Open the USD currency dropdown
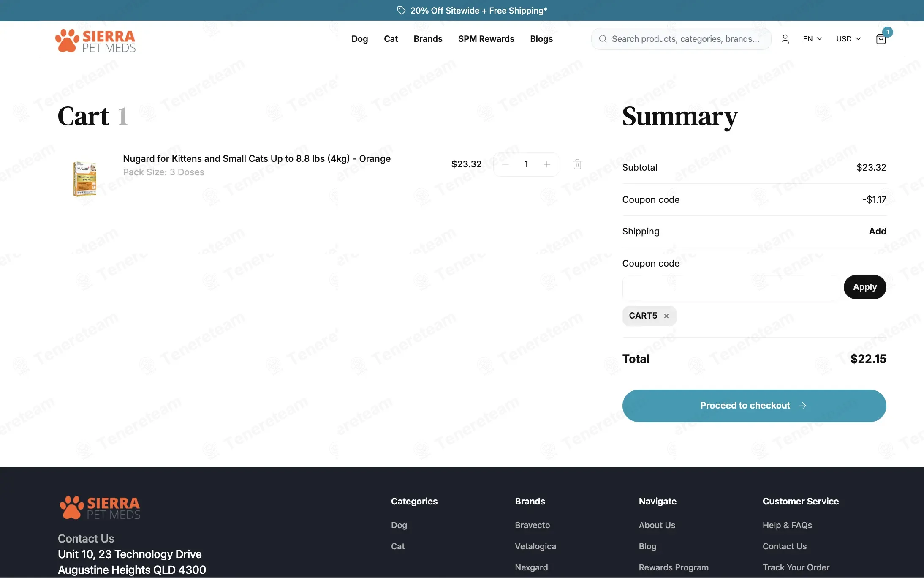The width and height of the screenshot is (924, 578). [x=848, y=39]
